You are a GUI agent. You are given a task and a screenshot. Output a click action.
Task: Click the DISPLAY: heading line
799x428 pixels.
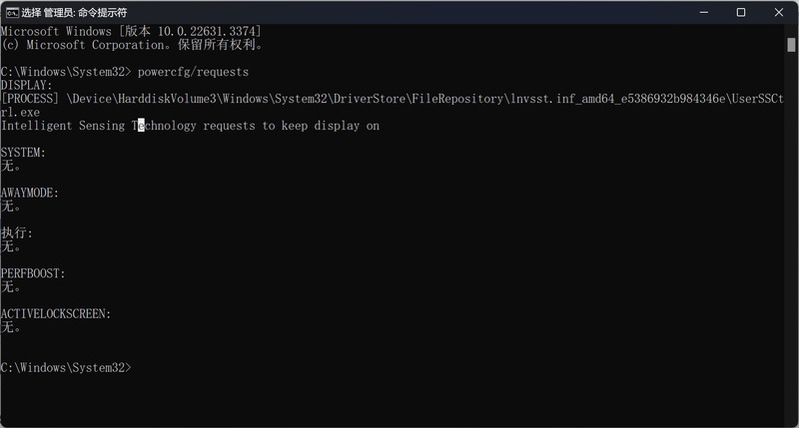[26, 85]
